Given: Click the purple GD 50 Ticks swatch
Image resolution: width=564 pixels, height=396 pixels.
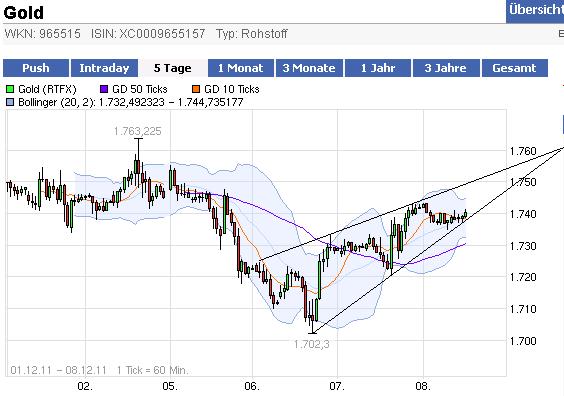Looking at the screenshot, I should click(104, 89).
